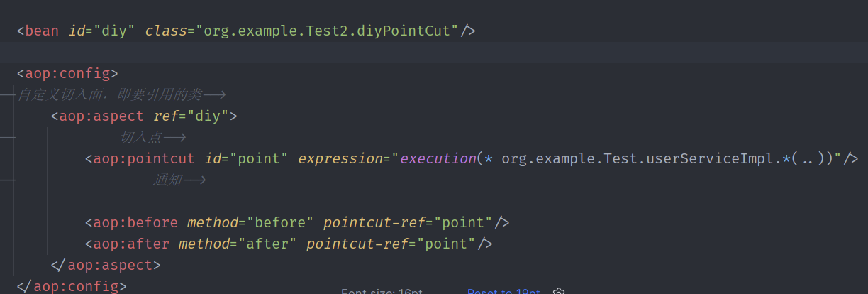This screenshot has height=294, width=868.
Task: Click the 'Font size: 16pt' label
Action: (x=382, y=292)
